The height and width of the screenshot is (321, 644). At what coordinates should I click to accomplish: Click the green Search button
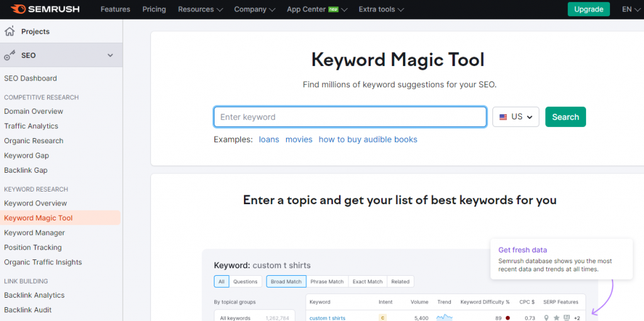tap(565, 117)
